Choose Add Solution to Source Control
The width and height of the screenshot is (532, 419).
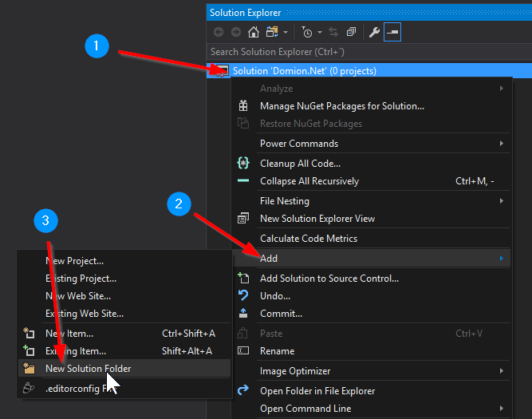click(372, 279)
